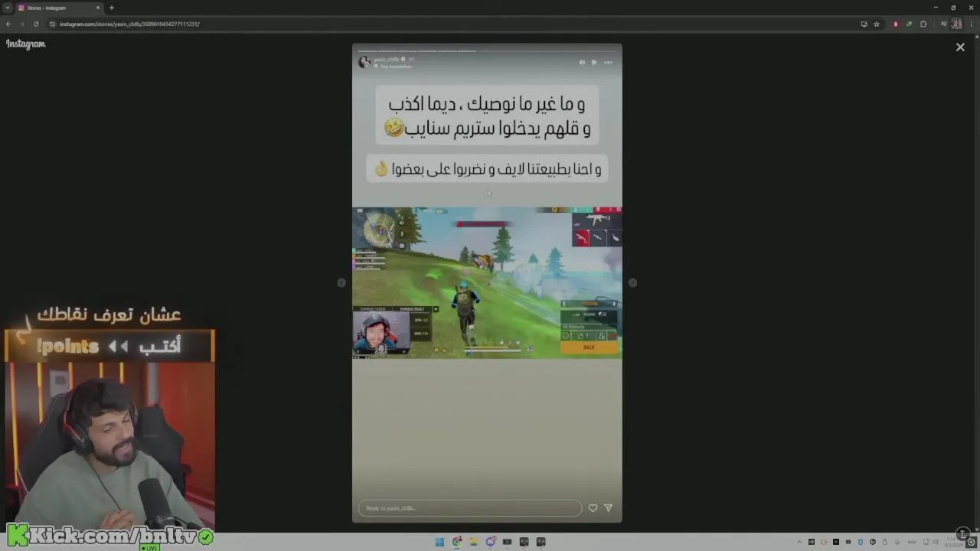Expand the tab search dropdown
This screenshot has width=980, height=551.
point(7,8)
